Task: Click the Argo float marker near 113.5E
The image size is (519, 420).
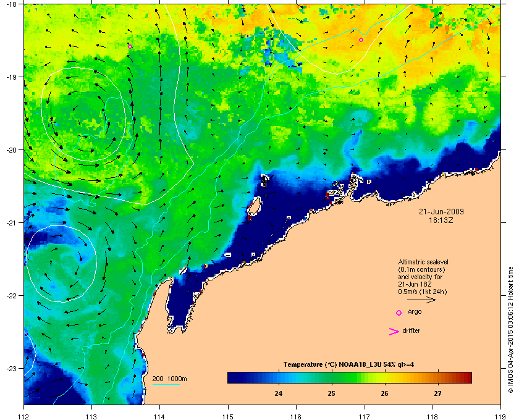Action: pos(130,47)
